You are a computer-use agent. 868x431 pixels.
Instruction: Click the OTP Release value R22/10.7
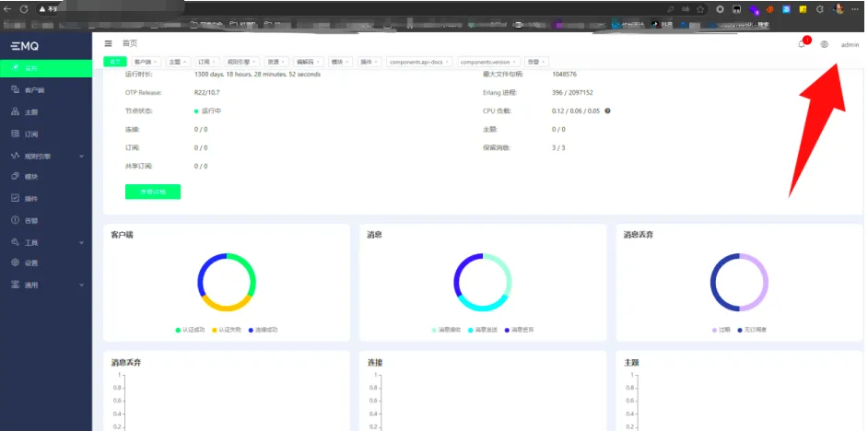pos(207,92)
